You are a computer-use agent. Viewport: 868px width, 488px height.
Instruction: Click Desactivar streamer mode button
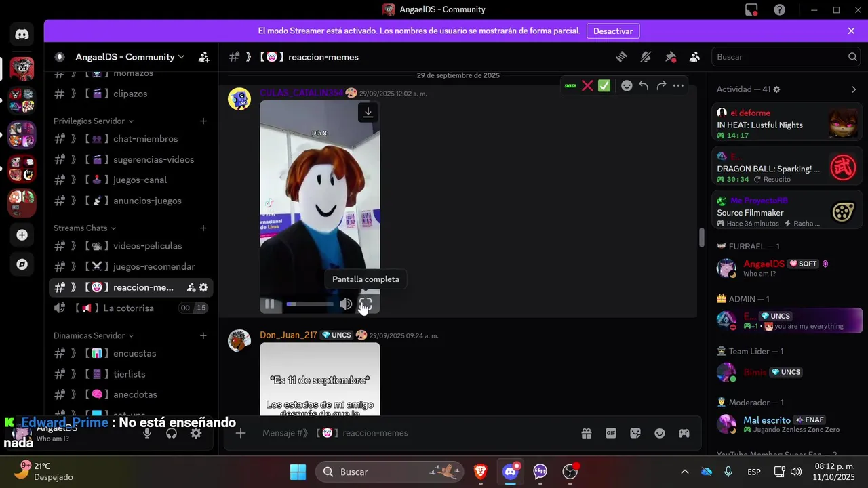pyautogui.click(x=613, y=31)
